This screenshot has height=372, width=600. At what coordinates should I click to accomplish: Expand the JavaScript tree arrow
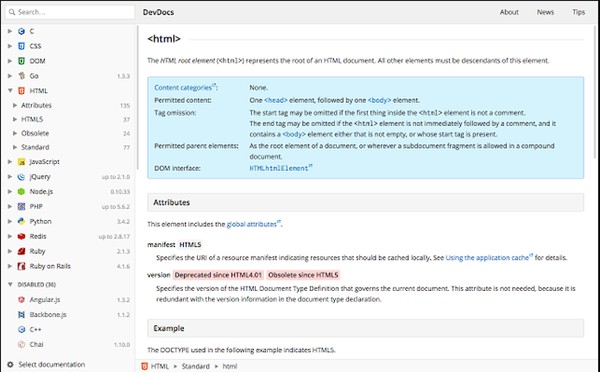click(10, 162)
